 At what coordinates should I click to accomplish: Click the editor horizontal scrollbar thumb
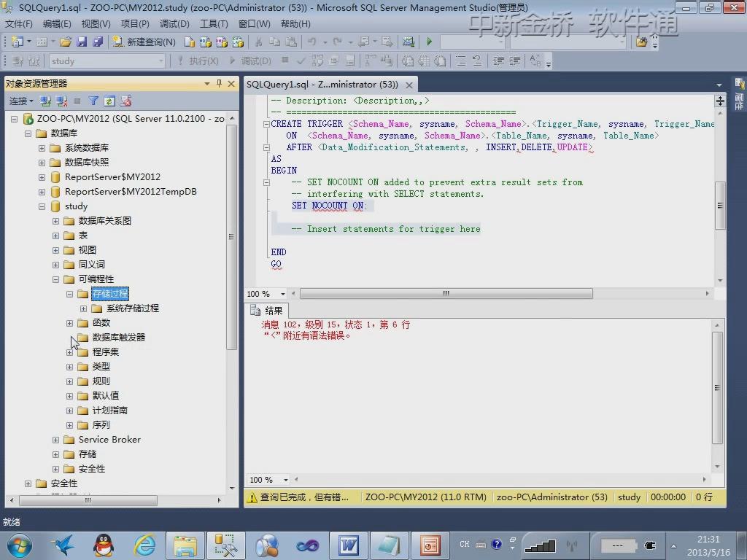coord(446,293)
